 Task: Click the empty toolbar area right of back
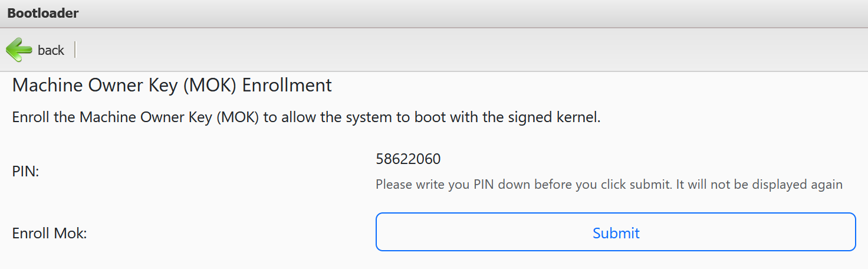click(472, 50)
